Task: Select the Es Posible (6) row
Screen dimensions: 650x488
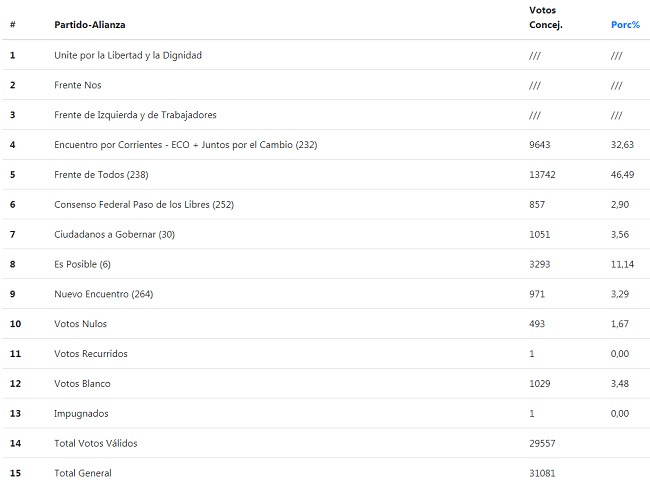Action: (326, 264)
